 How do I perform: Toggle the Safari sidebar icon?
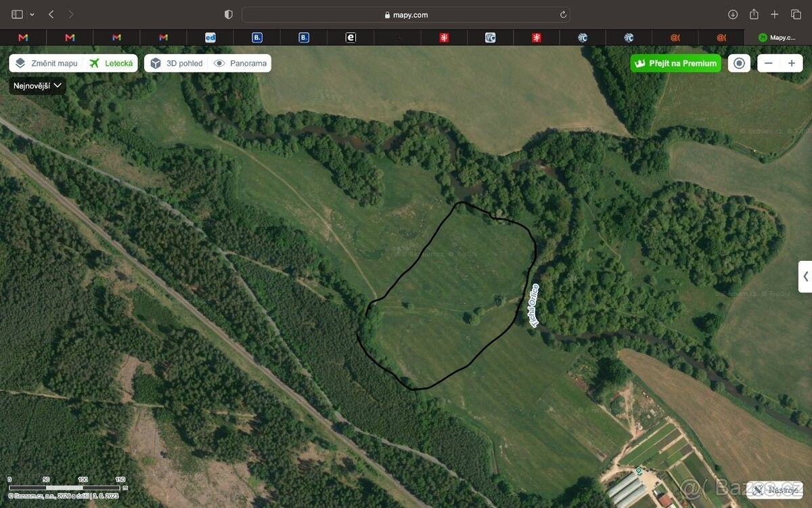(18, 14)
